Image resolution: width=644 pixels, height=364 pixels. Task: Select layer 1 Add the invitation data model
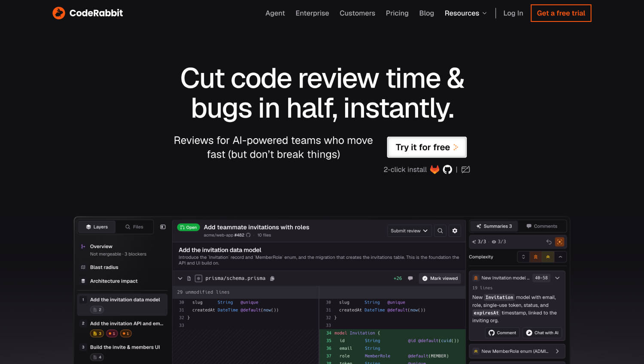[x=122, y=304]
